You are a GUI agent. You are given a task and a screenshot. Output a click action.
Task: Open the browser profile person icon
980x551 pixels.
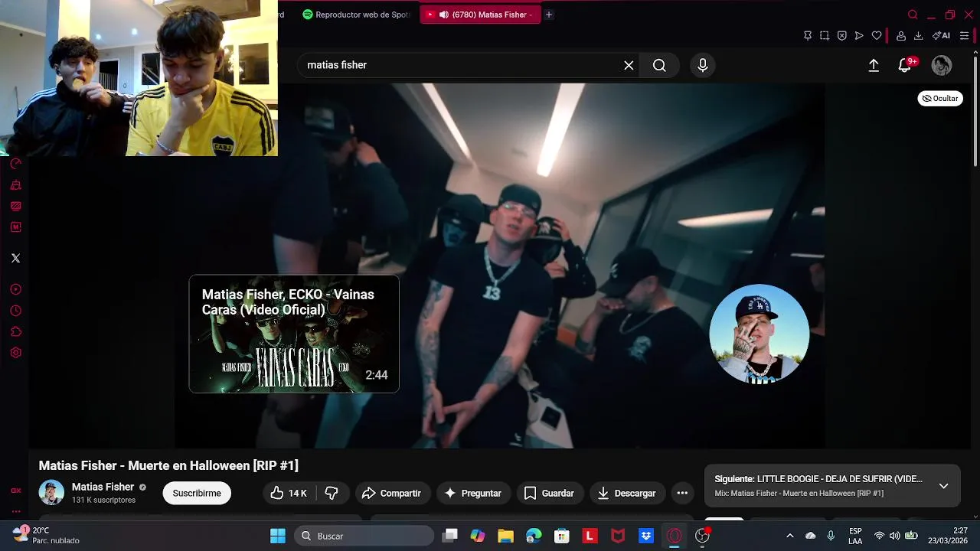click(x=901, y=35)
